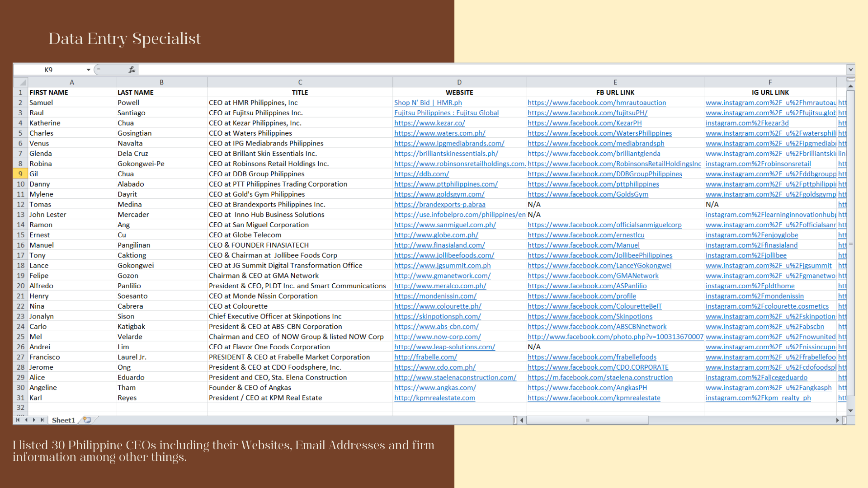The height and width of the screenshot is (488, 868).
Task: Click the Insert Function fx icon
Action: [x=132, y=70]
